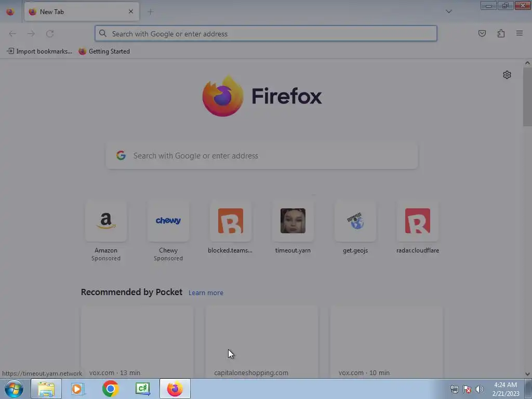Open the network tray icon
Image resolution: width=532 pixels, height=399 pixels.
454,389
